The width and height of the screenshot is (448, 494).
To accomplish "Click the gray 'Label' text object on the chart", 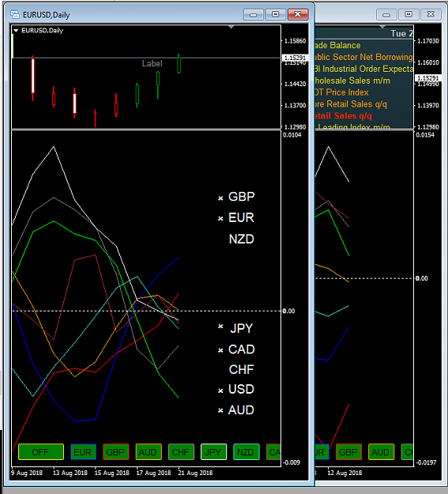I will 152,64.
